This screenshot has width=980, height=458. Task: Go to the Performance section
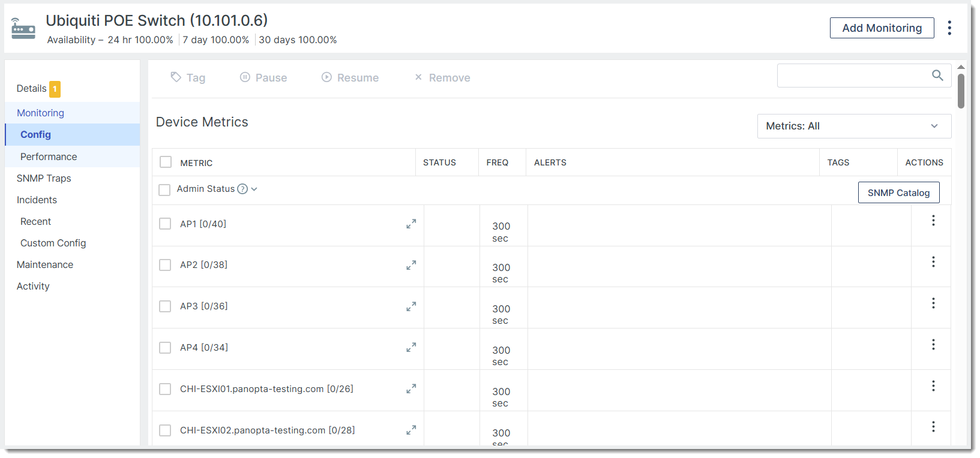(x=49, y=156)
